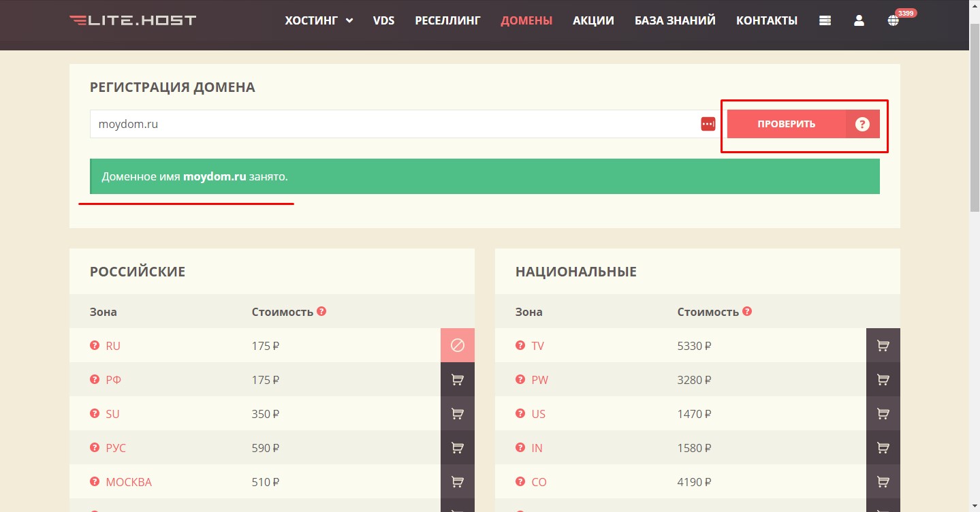Click info icon beside US zone
This screenshot has height=512, width=980.
coord(520,413)
